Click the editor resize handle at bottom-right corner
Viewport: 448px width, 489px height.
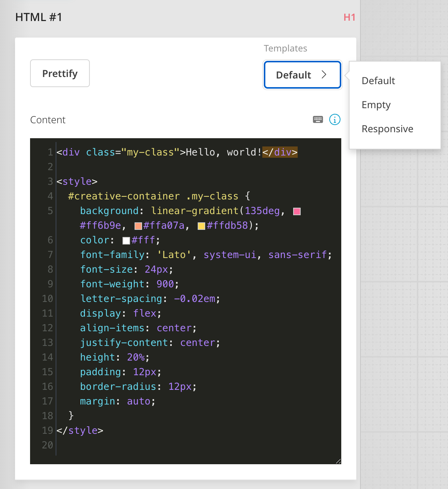point(338,460)
